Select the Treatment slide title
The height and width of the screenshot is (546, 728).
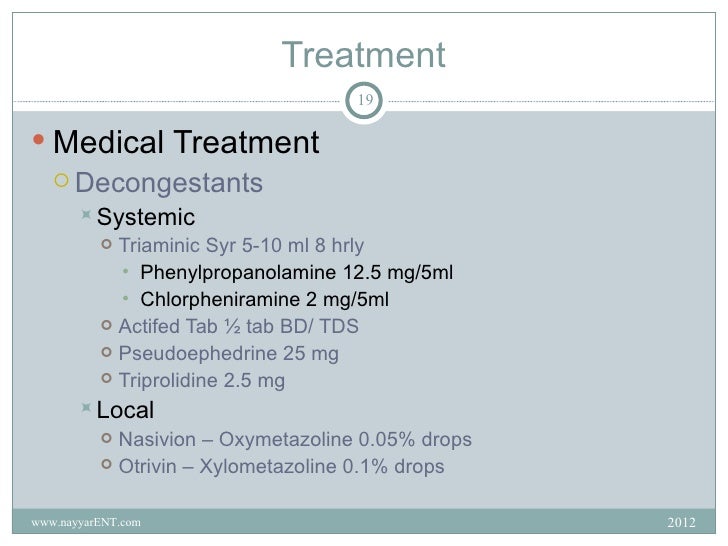(x=364, y=55)
